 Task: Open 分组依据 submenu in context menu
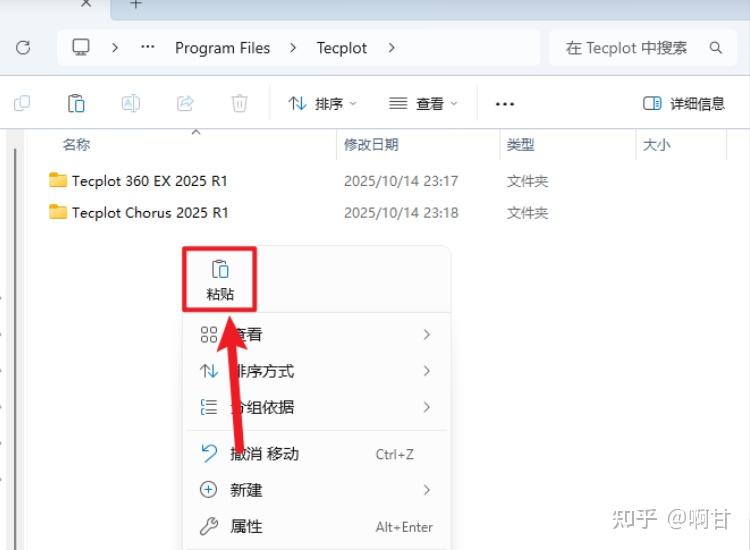(316, 407)
